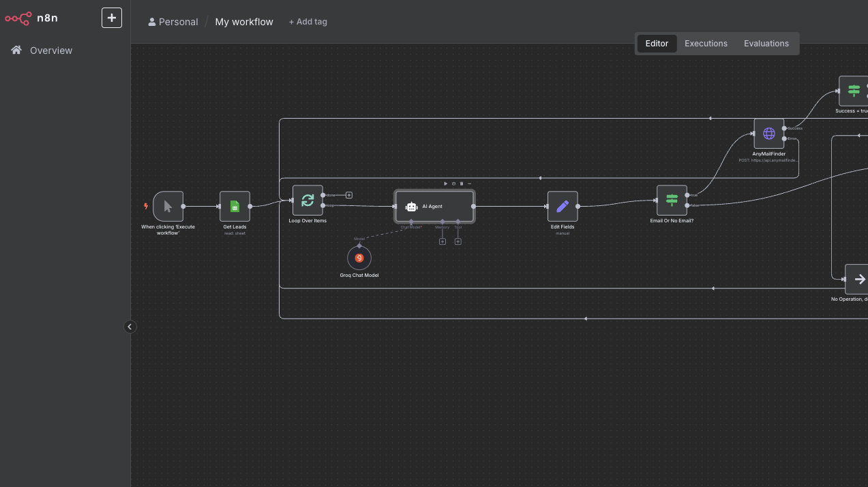Open the Email Or No Email switch node
The image size is (868, 487).
tap(672, 200)
